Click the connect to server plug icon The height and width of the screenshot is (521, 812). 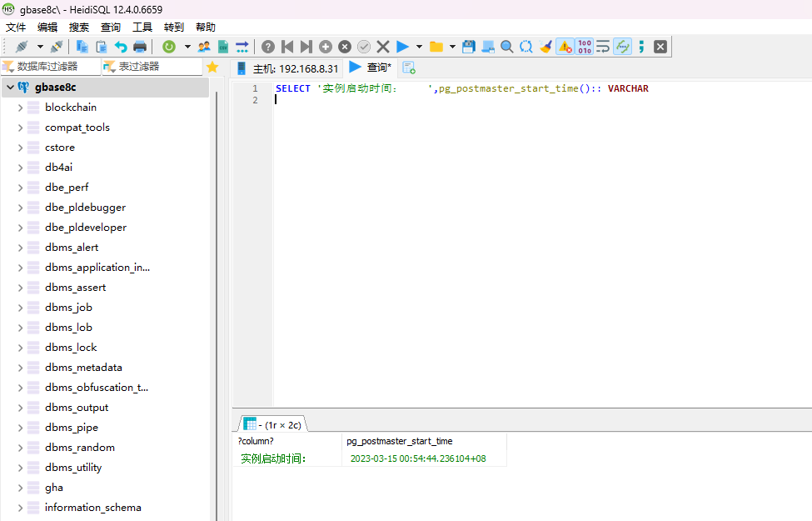point(22,47)
